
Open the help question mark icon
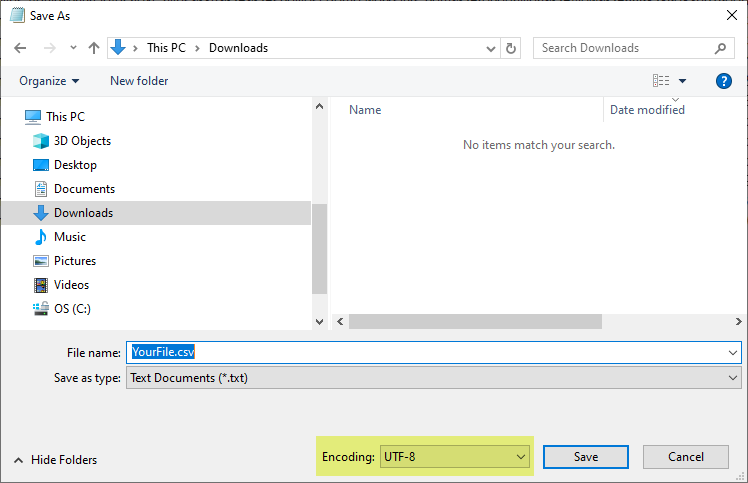point(724,81)
